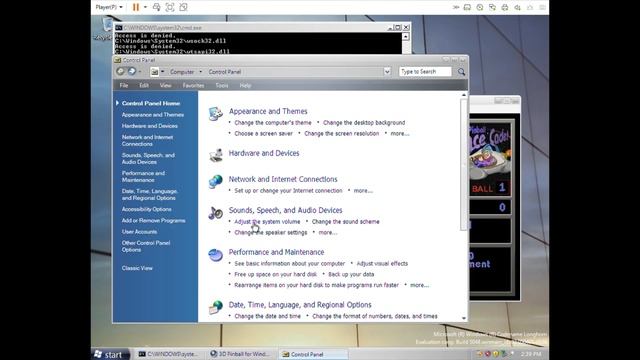Click the Control Panel breadcrumb in the address bar
Screen dimensions: 640x360
click(x=224, y=72)
